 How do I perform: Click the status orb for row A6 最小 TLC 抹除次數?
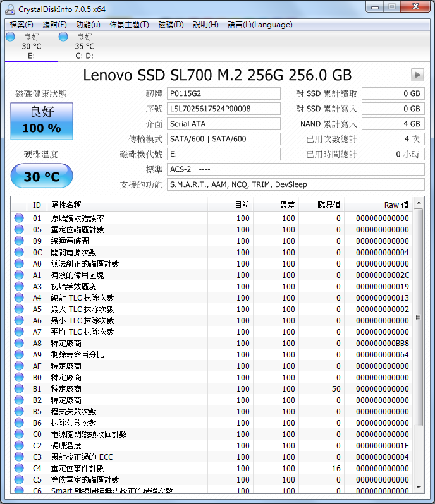coord(19,320)
